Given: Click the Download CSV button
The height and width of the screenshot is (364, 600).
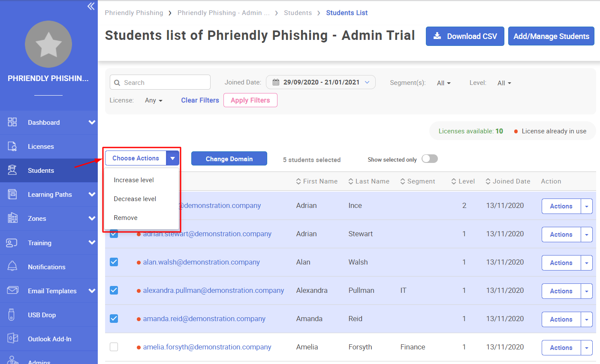Looking at the screenshot, I should tap(465, 36).
